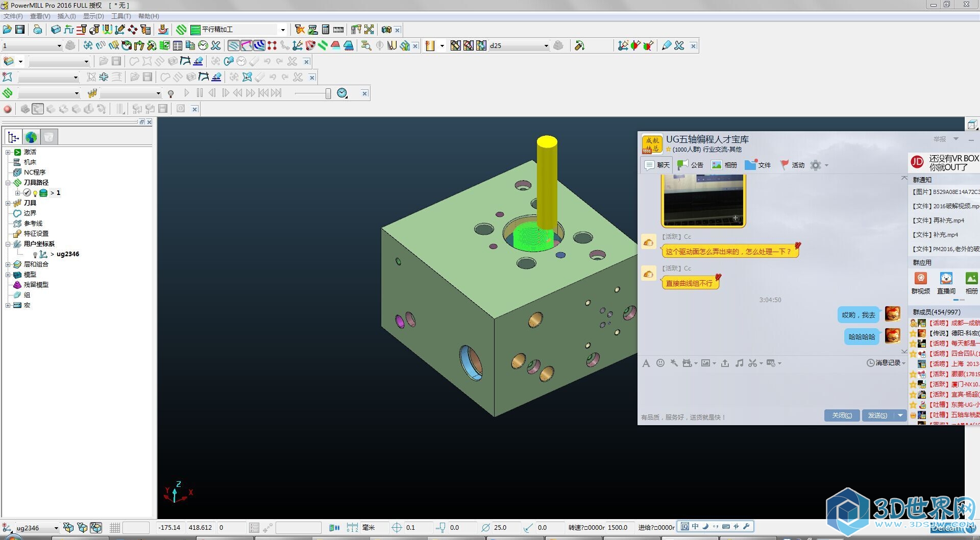Select the NC程序 tree item
The image size is (980, 540).
[x=34, y=173]
